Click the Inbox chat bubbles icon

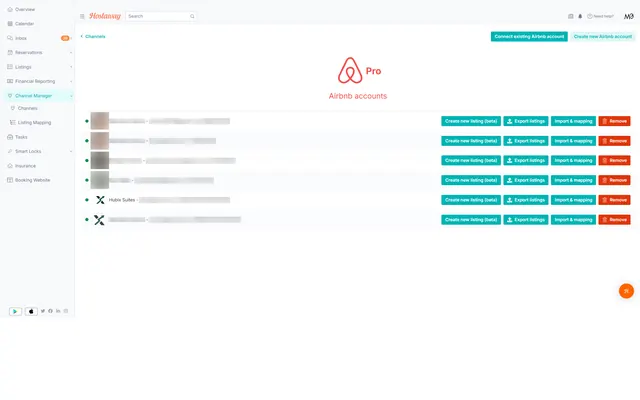click(10, 38)
